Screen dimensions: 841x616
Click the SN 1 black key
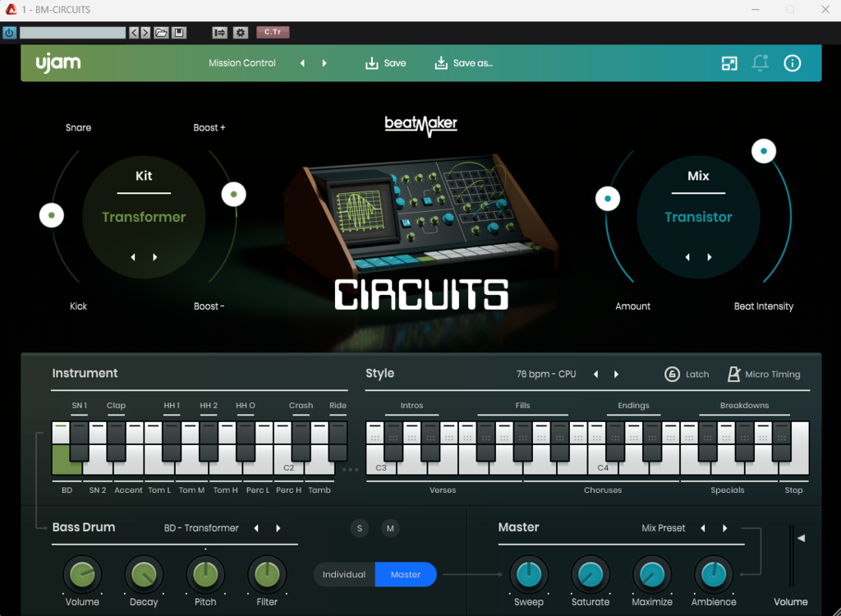[80, 441]
